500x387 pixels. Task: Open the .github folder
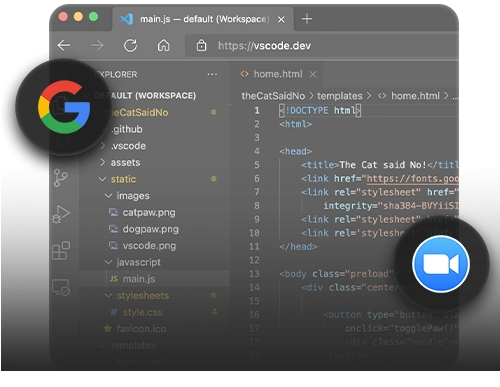click(x=127, y=129)
